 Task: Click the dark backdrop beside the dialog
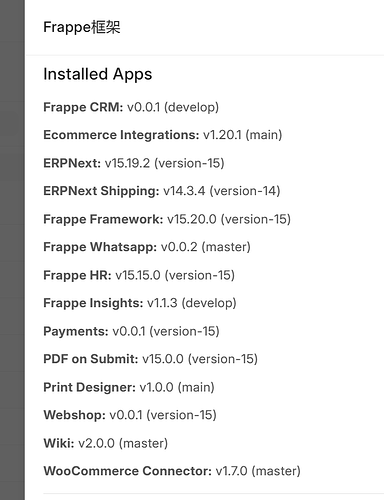(12, 250)
